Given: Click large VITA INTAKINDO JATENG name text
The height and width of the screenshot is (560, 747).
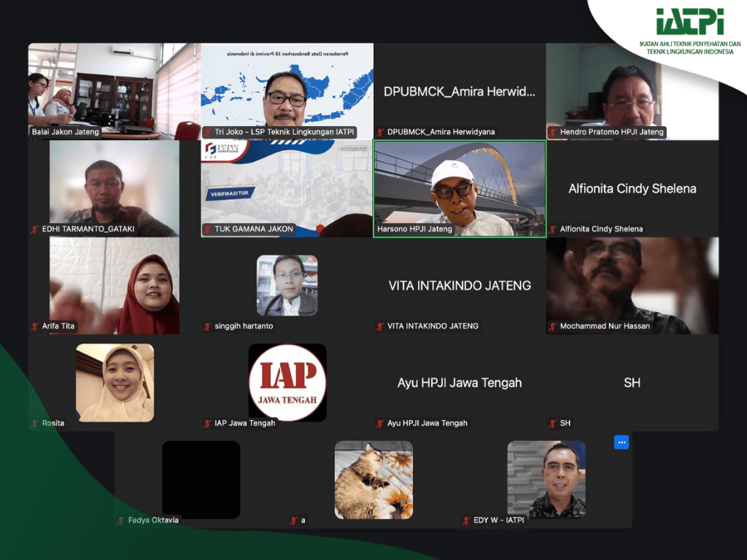Looking at the screenshot, I should point(460,286).
